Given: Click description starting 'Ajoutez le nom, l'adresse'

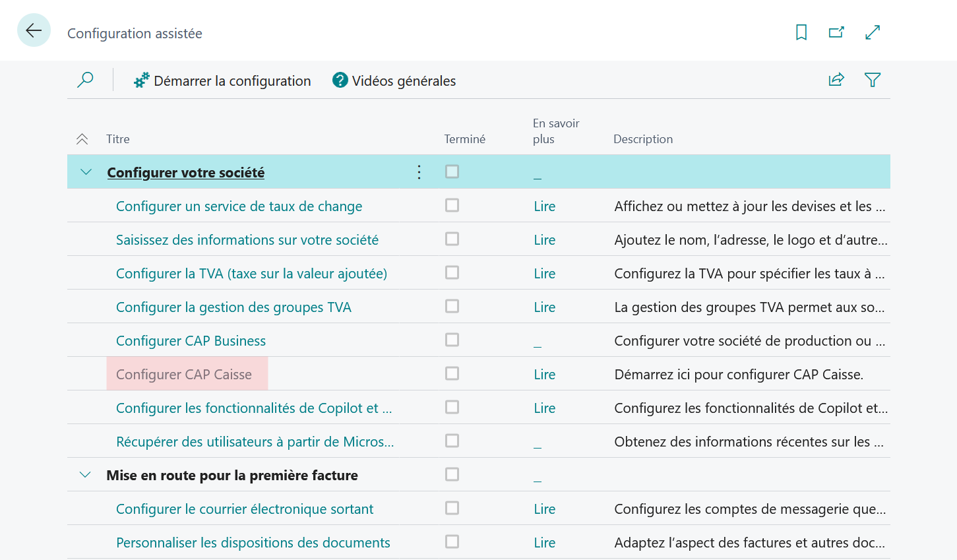Looking at the screenshot, I should [751, 240].
